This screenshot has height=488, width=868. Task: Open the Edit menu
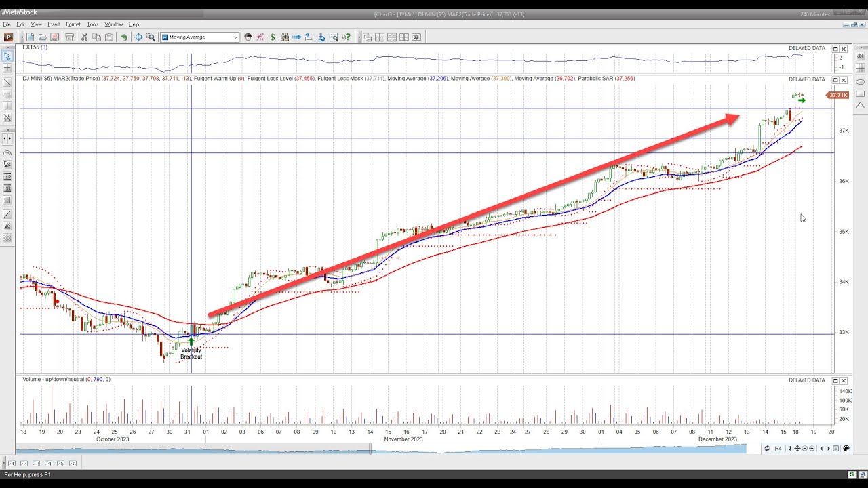pyautogui.click(x=21, y=24)
